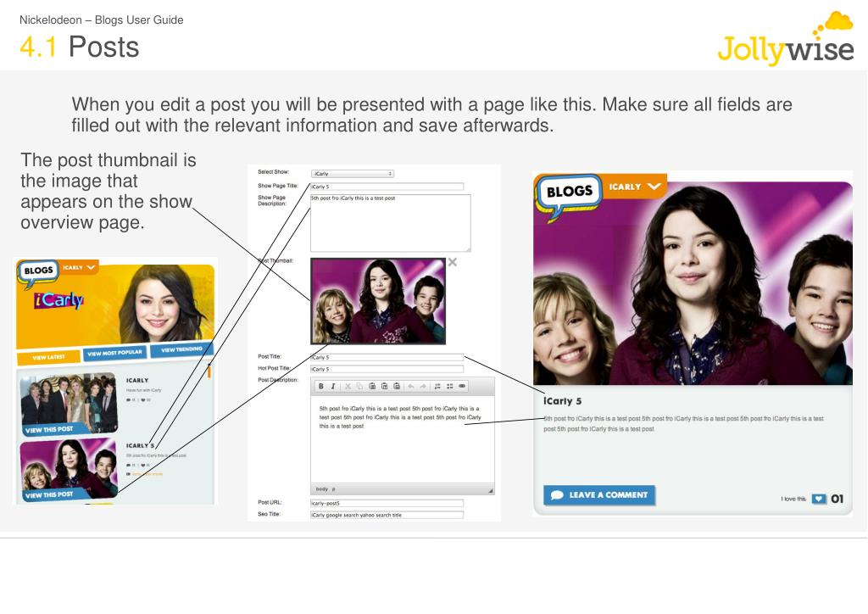Remove the post thumbnail with the X

(x=453, y=262)
